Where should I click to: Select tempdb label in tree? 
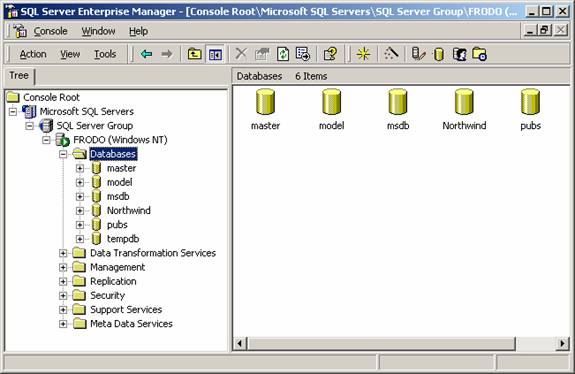click(x=123, y=239)
